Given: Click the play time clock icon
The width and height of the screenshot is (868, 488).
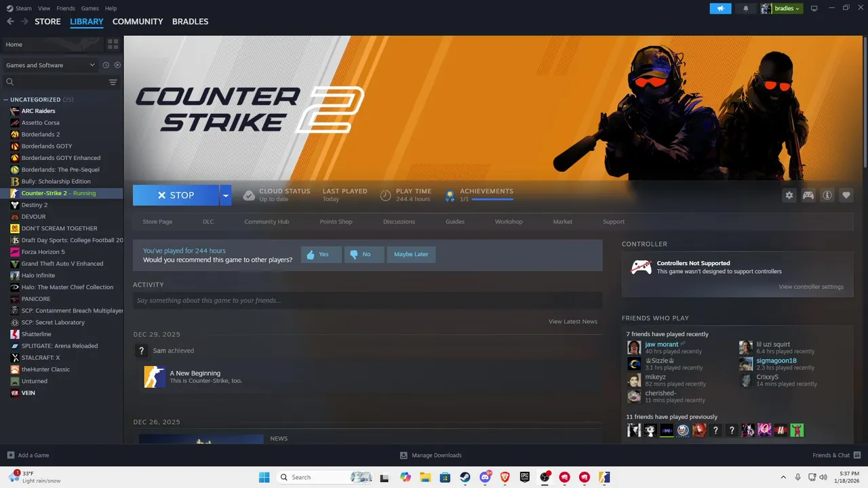Looking at the screenshot, I should [385, 195].
